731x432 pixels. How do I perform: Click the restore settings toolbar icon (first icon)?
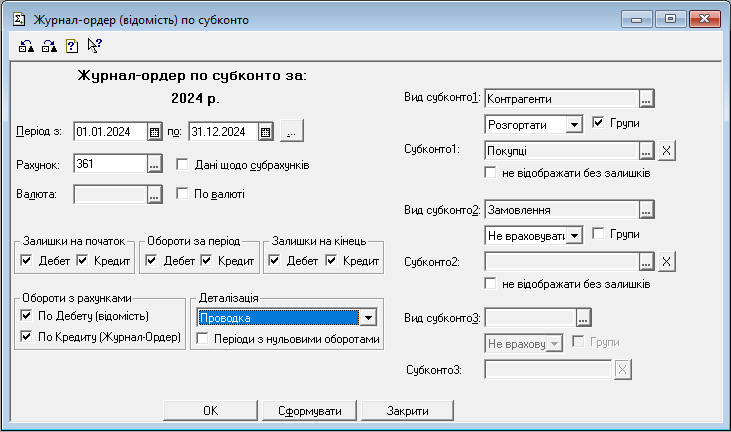pos(26,45)
